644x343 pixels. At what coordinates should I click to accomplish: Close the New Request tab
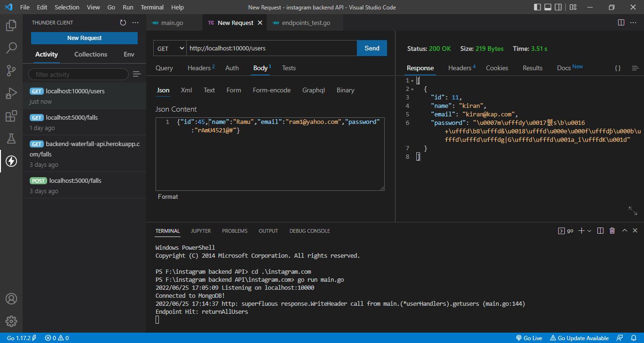(x=260, y=23)
